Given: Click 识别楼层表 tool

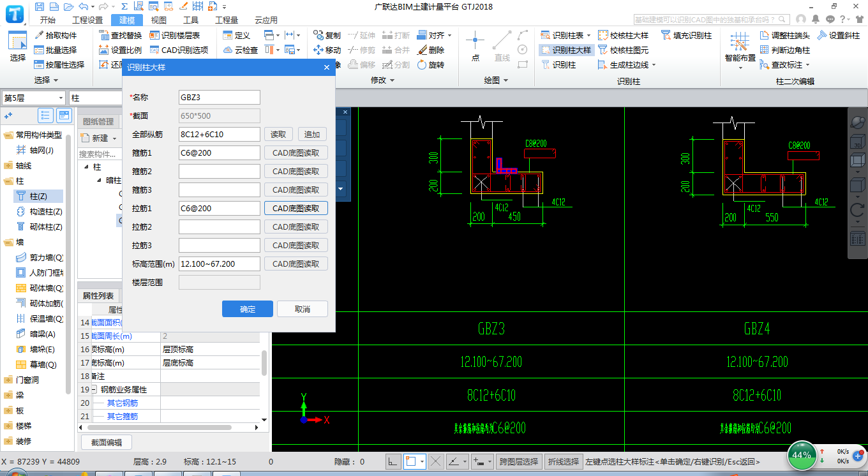Looking at the screenshot, I should click(x=175, y=35).
